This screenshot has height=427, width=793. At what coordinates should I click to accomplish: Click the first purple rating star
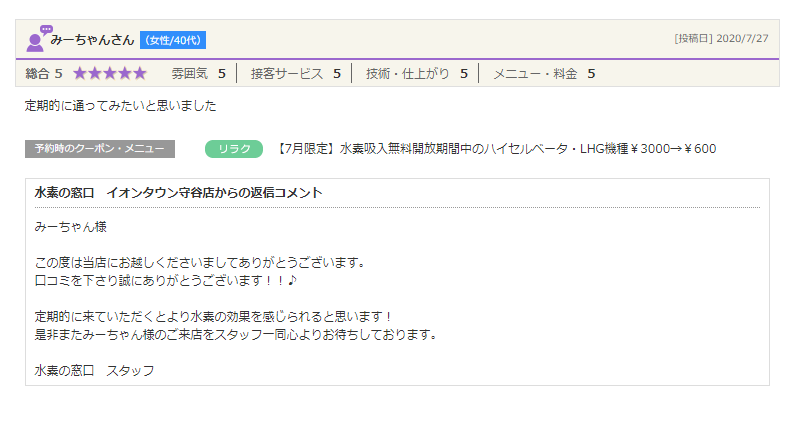[80, 73]
